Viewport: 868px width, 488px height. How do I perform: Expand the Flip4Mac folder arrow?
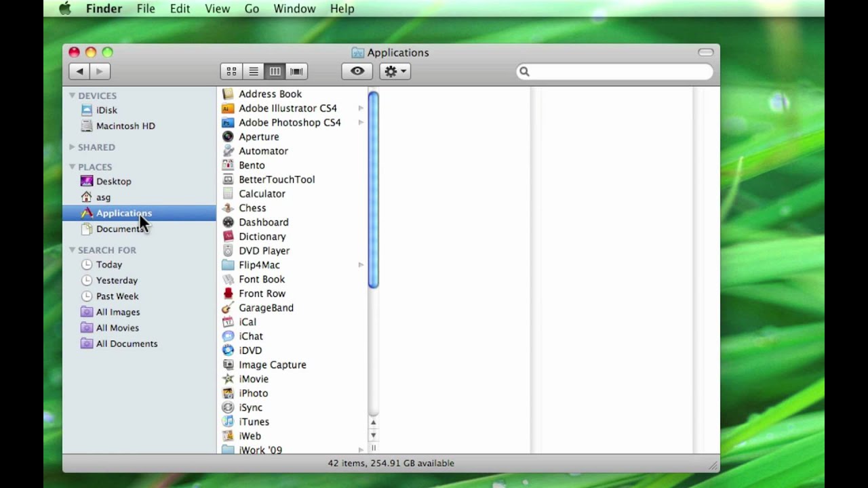pyautogui.click(x=361, y=265)
